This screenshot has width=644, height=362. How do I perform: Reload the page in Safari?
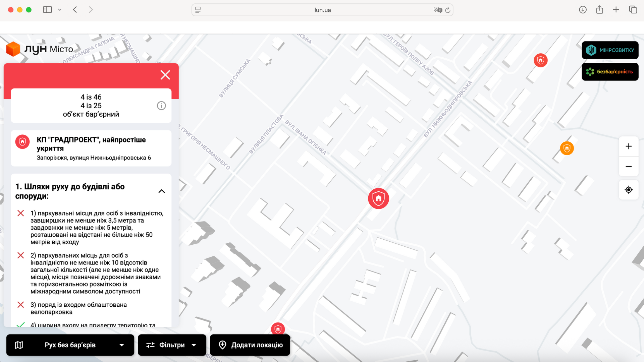pyautogui.click(x=448, y=10)
